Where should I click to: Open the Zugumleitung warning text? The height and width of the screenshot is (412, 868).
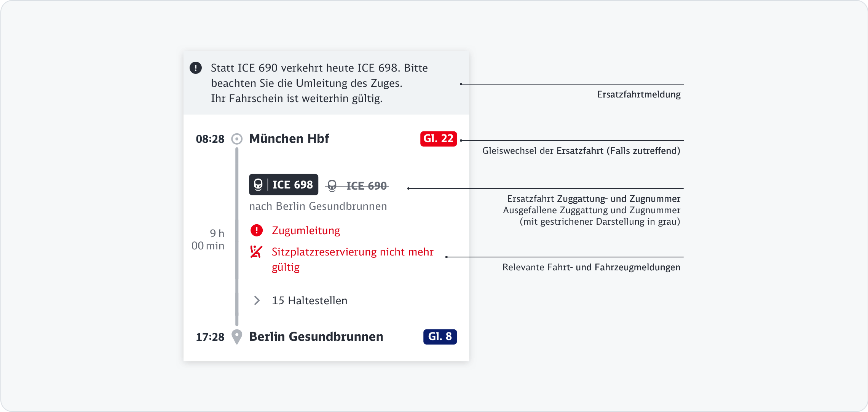click(306, 231)
